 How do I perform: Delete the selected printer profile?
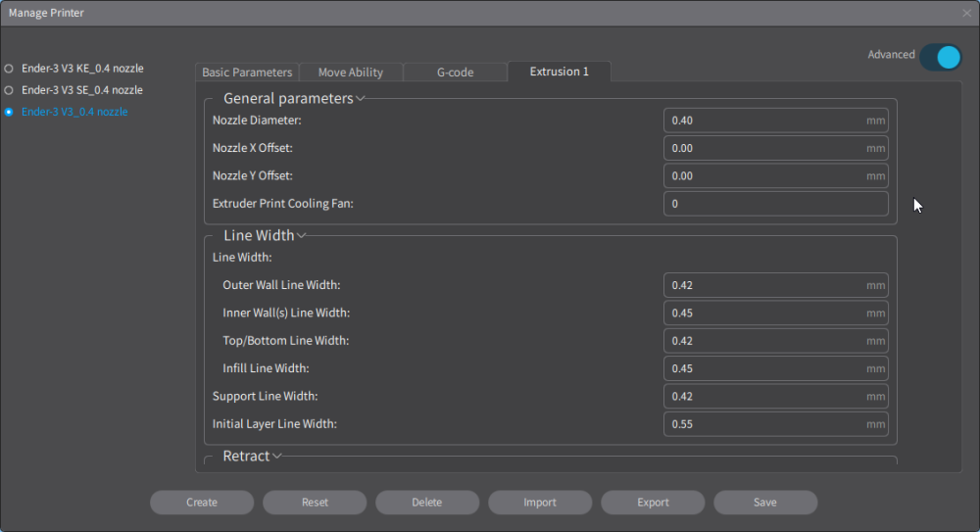pos(427,503)
